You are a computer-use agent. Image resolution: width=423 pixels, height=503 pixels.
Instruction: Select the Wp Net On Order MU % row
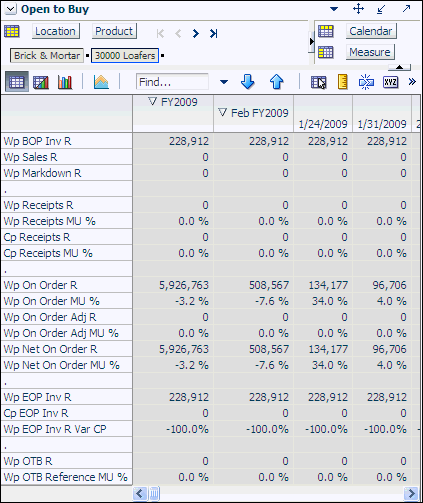click(67, 365)
